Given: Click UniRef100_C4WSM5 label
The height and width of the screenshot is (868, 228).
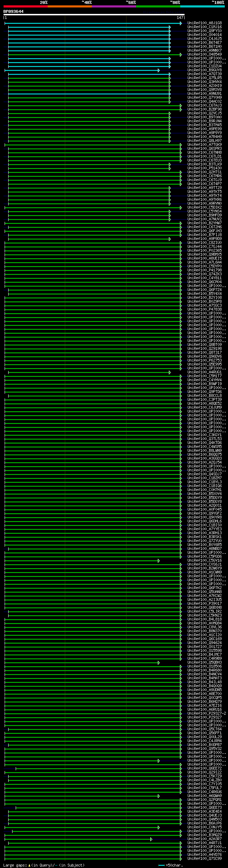Looking at the screenshot, I should 204,447.
